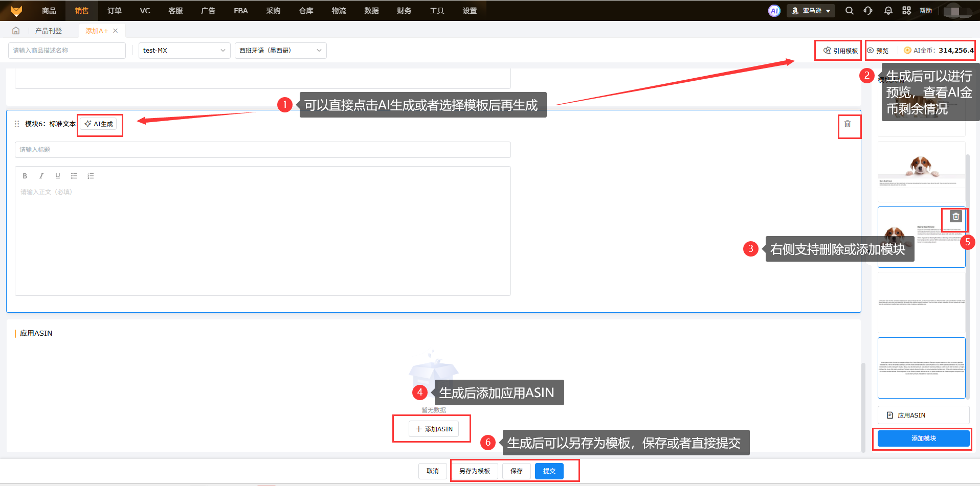This screenshot has height=486, width=980.
Task: Delete 模块6 with the trash icon
Action: [x=848, y=124]
